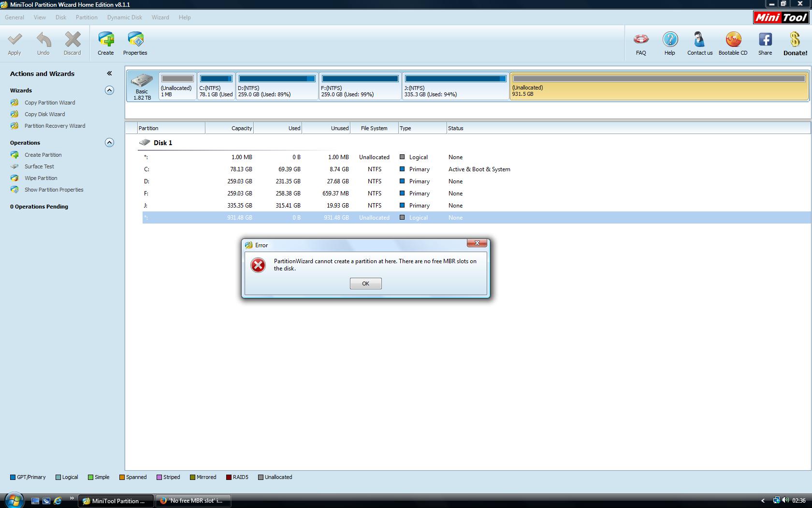Expand the quick launch overflow chevron
The image size is (812, 508).
[x=72, y=498]
